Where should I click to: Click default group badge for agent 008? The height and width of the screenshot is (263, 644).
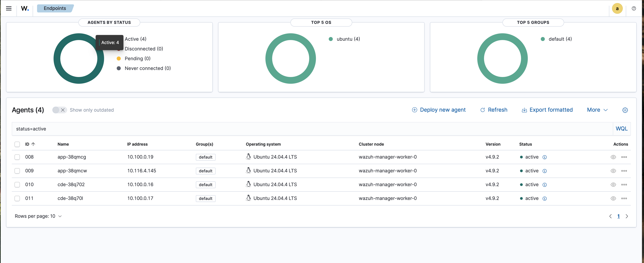[205, 157]
